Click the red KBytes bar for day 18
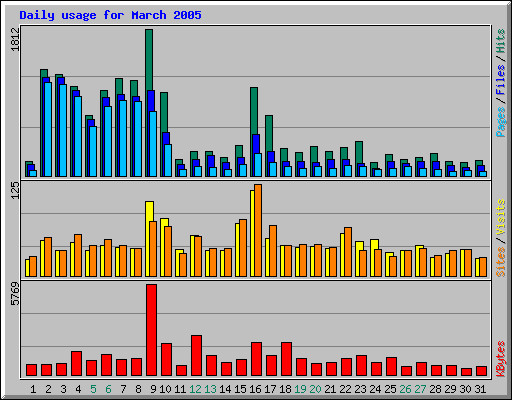The width and height of the screenshot is (512, 400). (x=286, y=359)
